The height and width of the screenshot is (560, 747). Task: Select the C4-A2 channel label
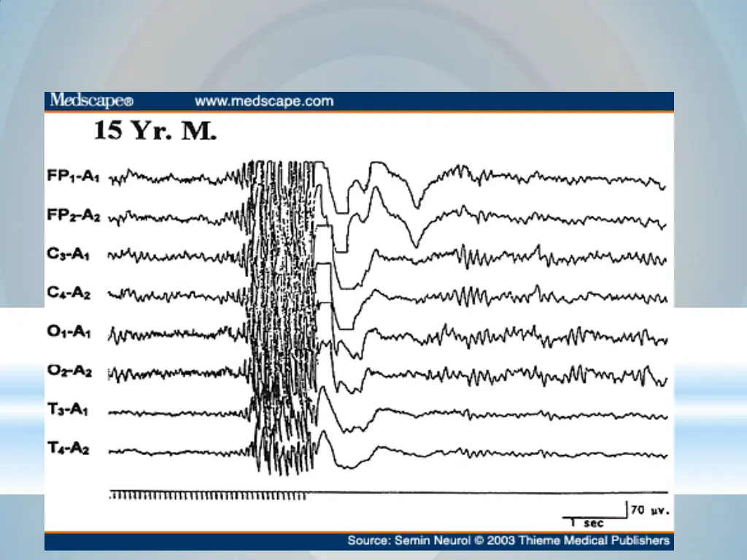(x=69, y=292)
